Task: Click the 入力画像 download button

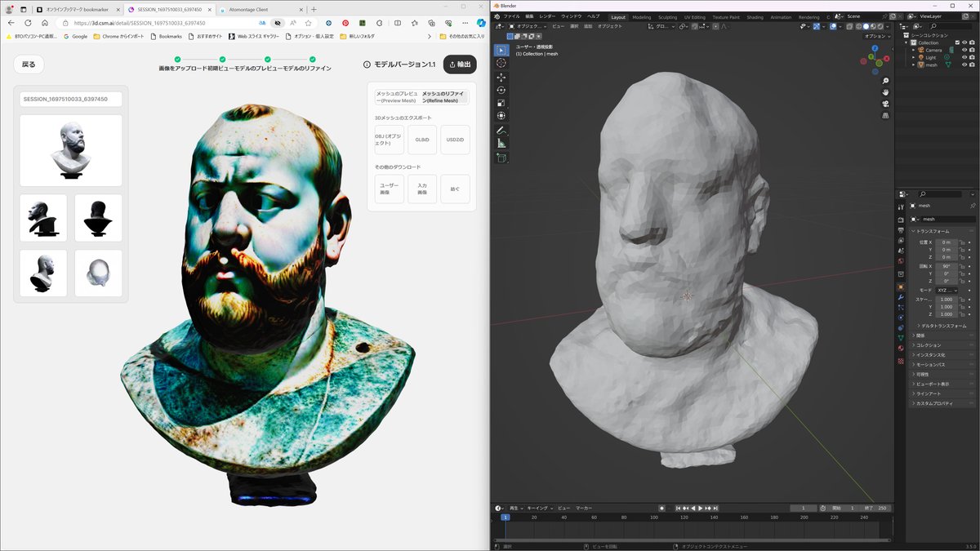Action: 422,189
